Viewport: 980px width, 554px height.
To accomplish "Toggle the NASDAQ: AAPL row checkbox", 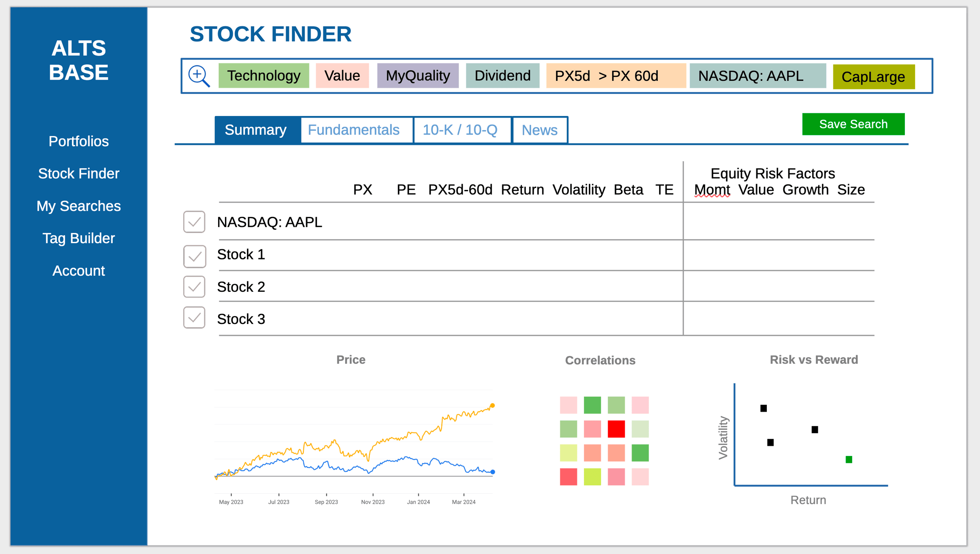I will pos(194,222).
